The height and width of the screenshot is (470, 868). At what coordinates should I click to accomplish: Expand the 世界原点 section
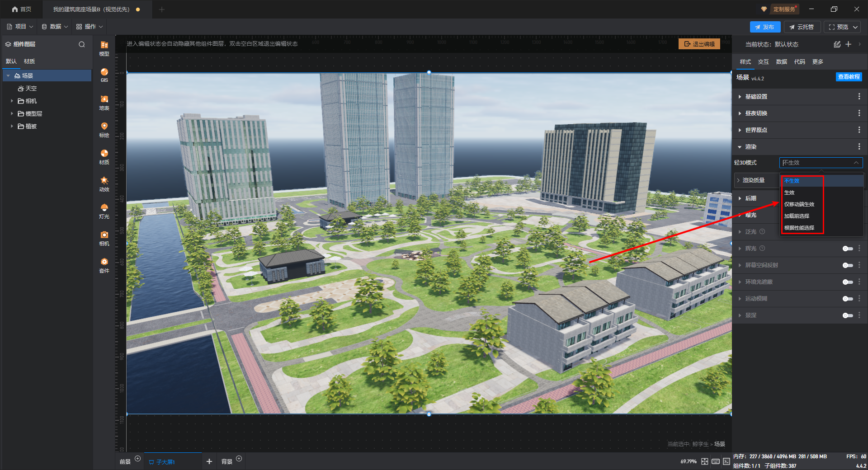click(x=740, y=130)
